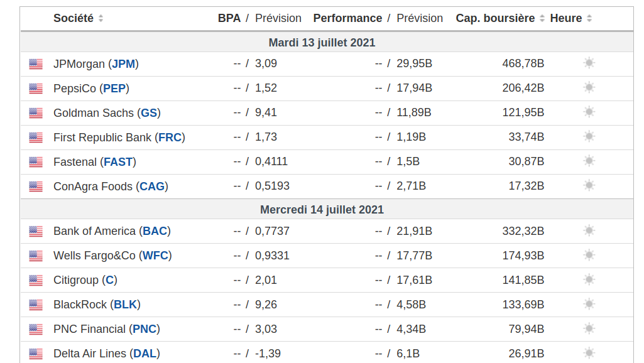Image resolution: width=644 pixels, height=363 pixels.
Task: Click the flag icon next to Goldman Sachs
Action: point(36,113)
